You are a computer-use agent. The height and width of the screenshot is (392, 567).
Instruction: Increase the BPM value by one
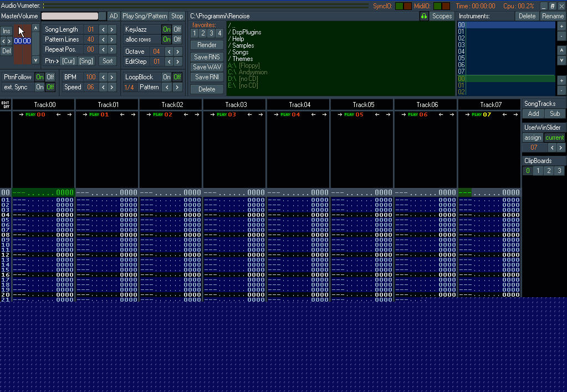112,77
